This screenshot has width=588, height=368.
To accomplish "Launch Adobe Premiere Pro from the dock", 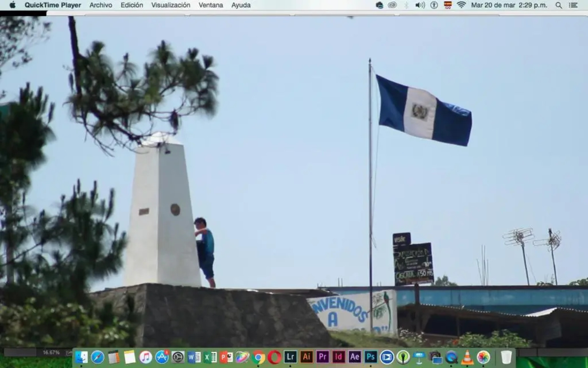I will click(322, 357).
